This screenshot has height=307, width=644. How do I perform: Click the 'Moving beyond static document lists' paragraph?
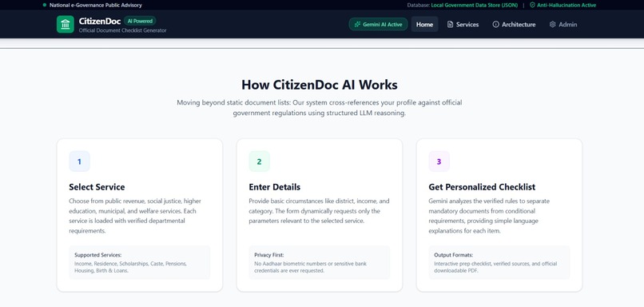[320, 108]
